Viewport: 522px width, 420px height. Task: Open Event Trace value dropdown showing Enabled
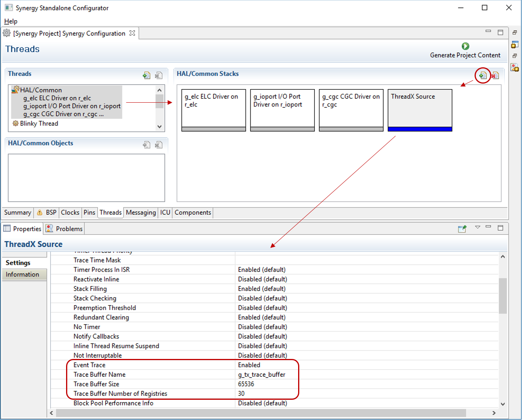(x=367, y=365)
